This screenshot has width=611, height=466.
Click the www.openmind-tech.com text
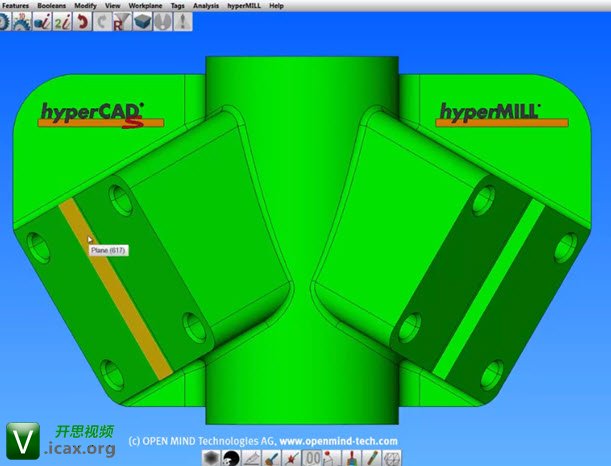[339, 441]
